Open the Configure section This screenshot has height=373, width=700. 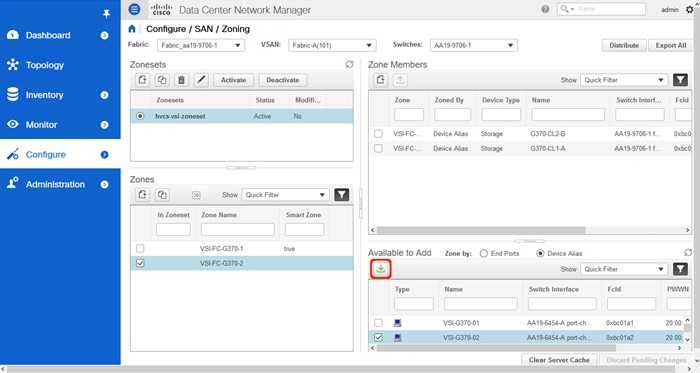pyautogui.click(x=46, y=154)
